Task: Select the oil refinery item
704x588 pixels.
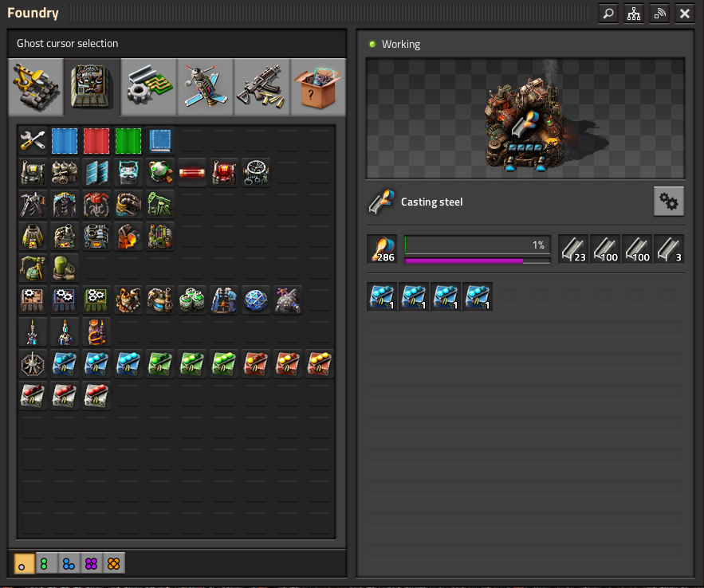Action: [x=128, y=300]
